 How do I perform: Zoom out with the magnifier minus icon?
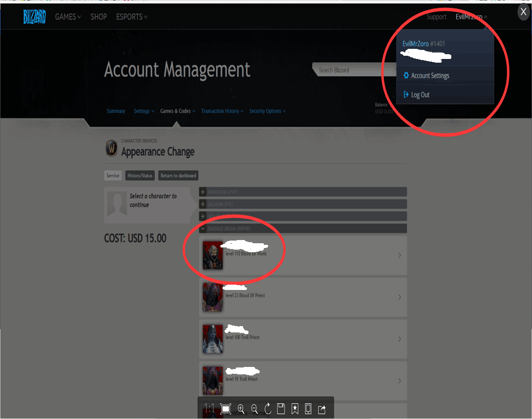254,409
